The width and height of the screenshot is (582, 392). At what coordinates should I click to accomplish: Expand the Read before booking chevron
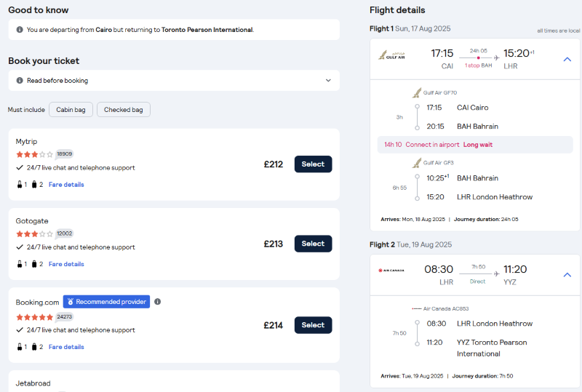click(328, 81)
